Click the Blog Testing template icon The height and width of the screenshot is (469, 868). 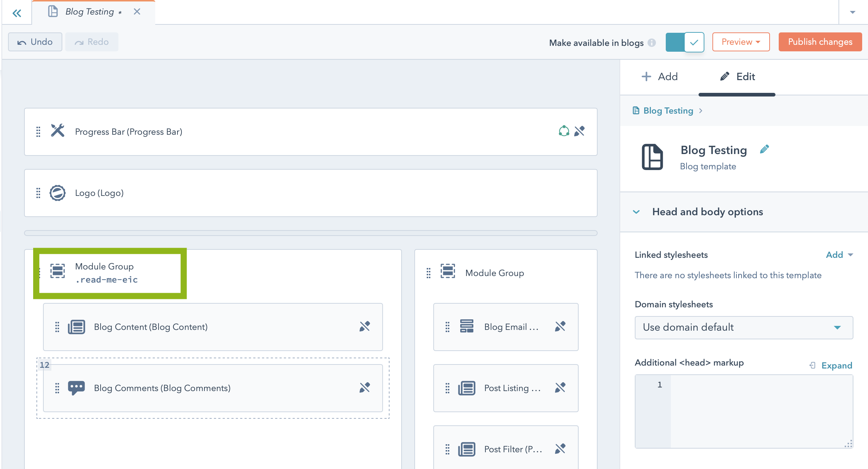(652, 157)
